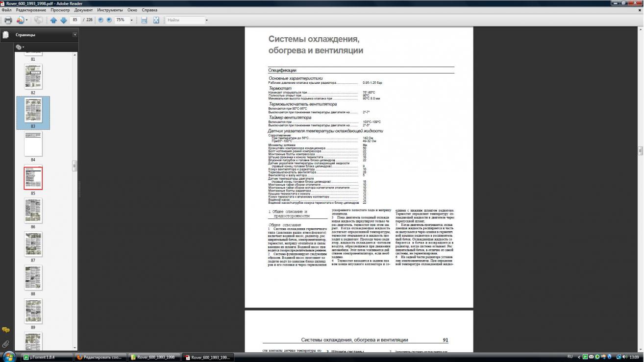The height and width of the screenshot is (362, 644).
Task: Open the Справка menu
Action: (x=149, y=10)
